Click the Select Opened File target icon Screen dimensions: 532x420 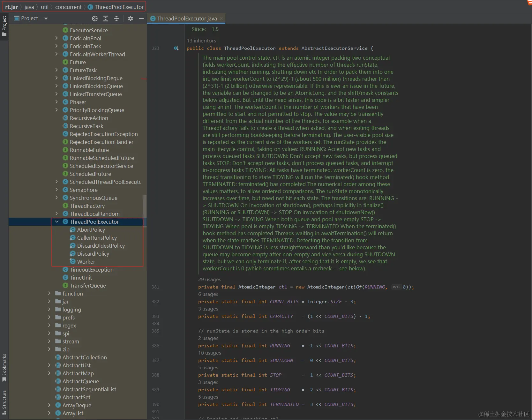tap(95, 19)
